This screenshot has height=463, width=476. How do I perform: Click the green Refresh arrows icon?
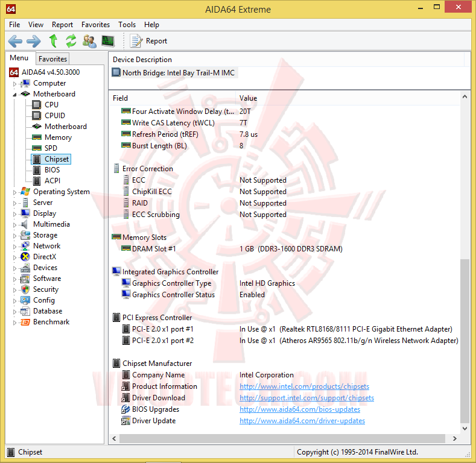pyautogui.click(x=71, y=41)
